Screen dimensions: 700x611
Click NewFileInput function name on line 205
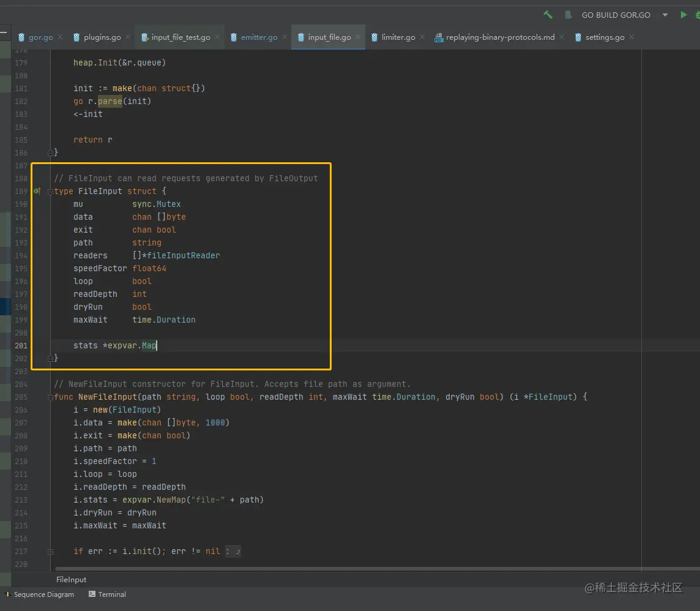pyautogui.click(x=108, y=397)
